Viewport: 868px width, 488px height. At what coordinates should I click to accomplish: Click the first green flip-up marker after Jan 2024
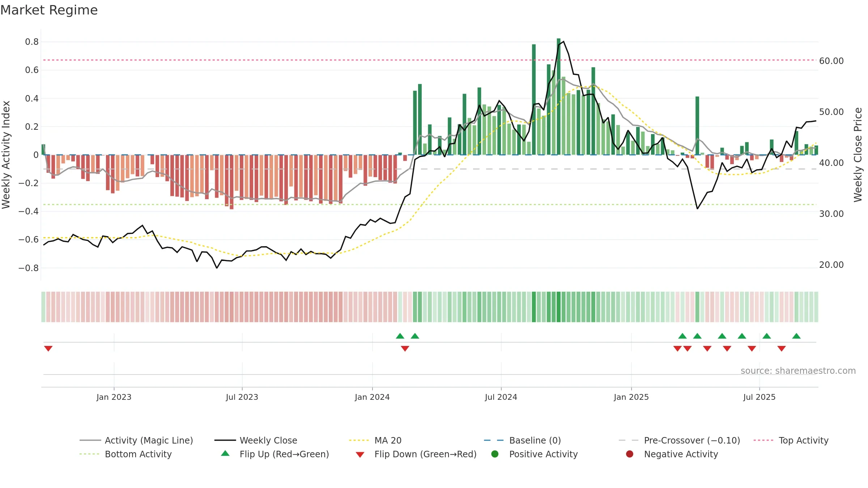click(400, 336)
